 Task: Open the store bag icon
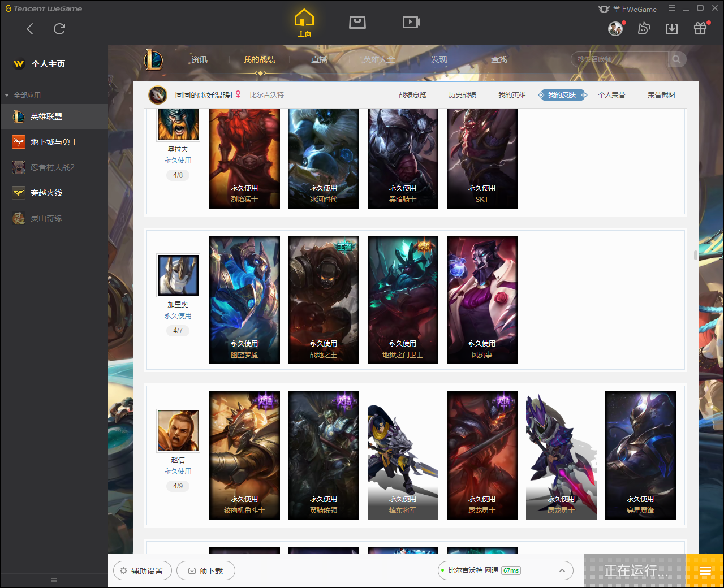point(357,22)
